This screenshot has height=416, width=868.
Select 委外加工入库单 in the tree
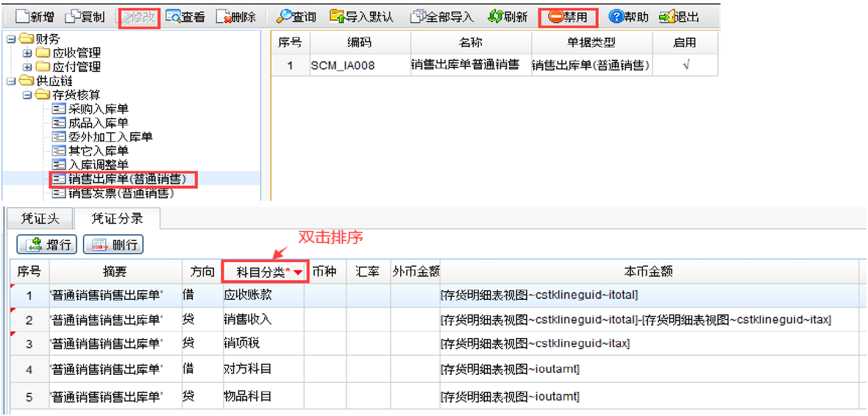pyautogui.click(x=110, y=137)
